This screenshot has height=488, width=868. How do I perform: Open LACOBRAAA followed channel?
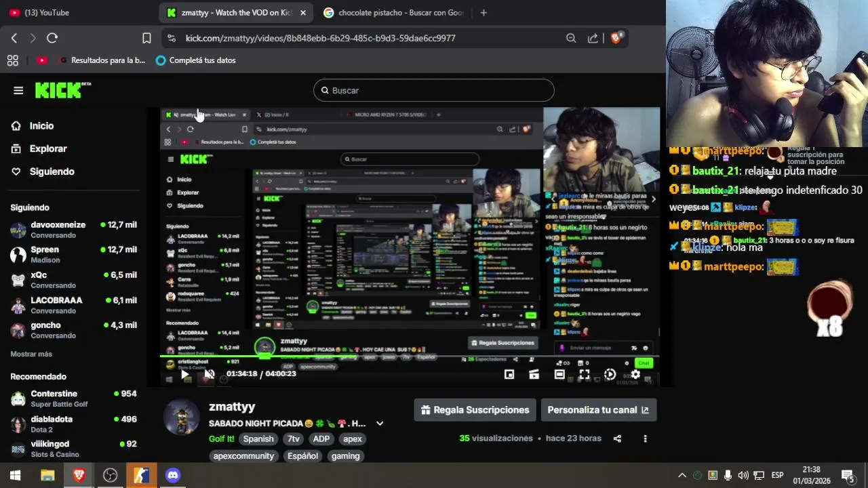73,305
